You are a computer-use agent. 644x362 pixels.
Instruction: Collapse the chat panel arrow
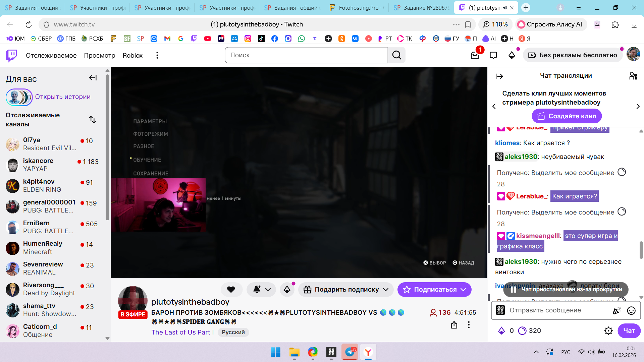499,76
